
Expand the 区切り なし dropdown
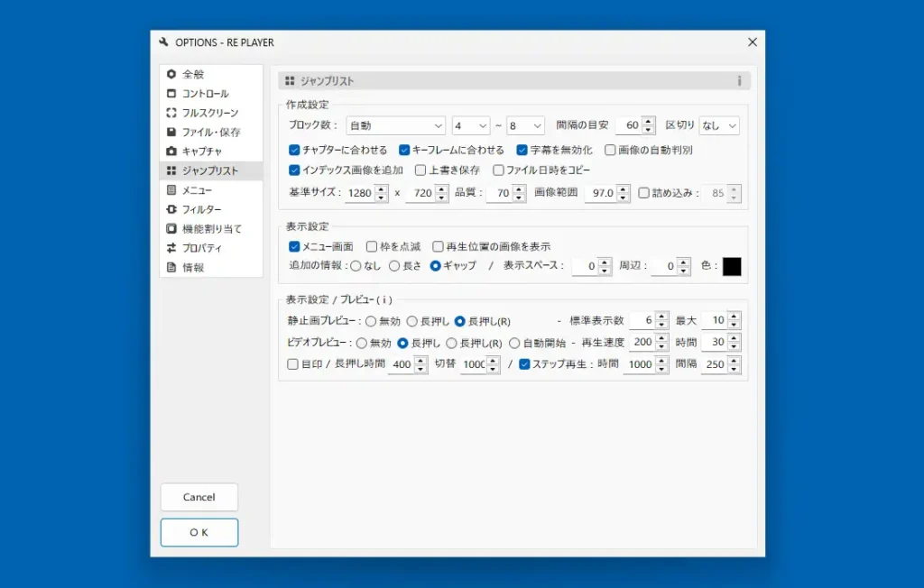click(x=717, y=125)
